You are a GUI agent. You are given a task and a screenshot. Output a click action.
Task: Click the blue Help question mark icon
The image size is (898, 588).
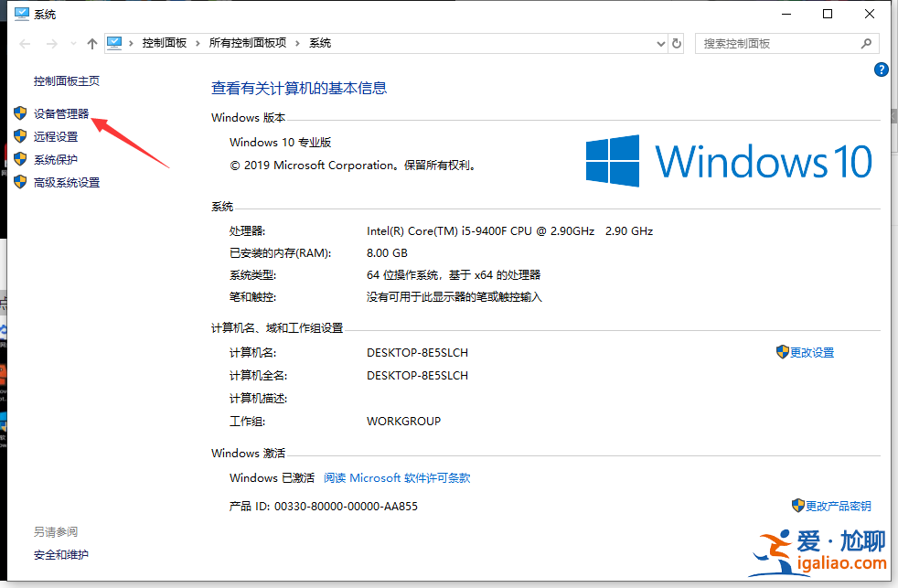tap(881, 69)
